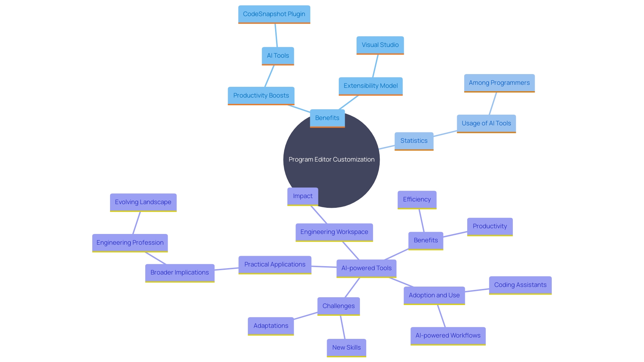Select the Benefits node icon
The height and width of the screenshot is (362, 644).
click(327, 118)
